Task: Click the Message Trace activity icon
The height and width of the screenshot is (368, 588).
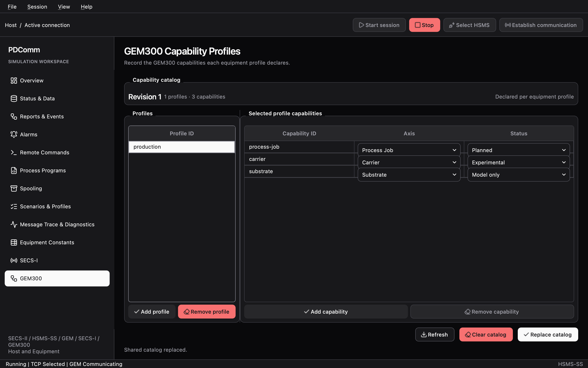Action: 14,225
